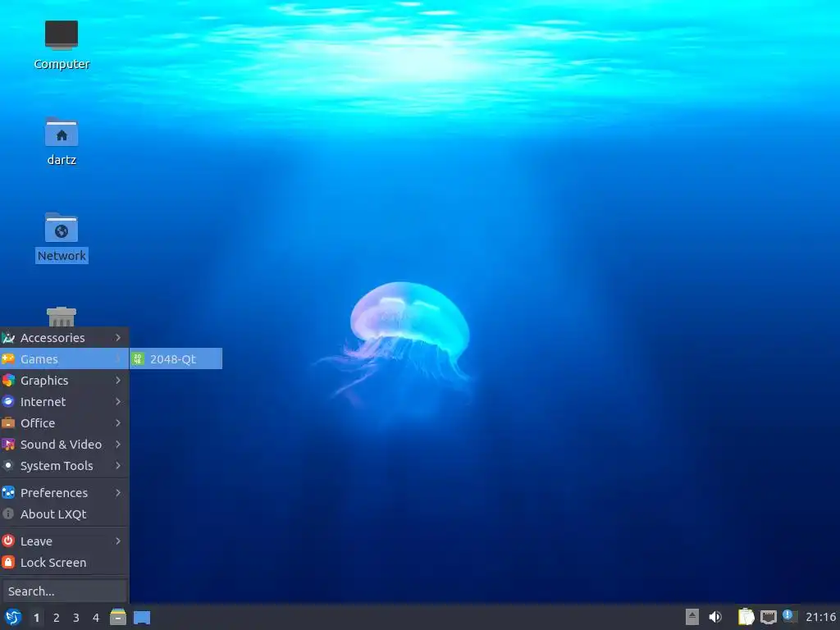This screenshot has width=840, height=630.
Task: Click the Sound & Video icon
Action: click(x=8, y=445)
